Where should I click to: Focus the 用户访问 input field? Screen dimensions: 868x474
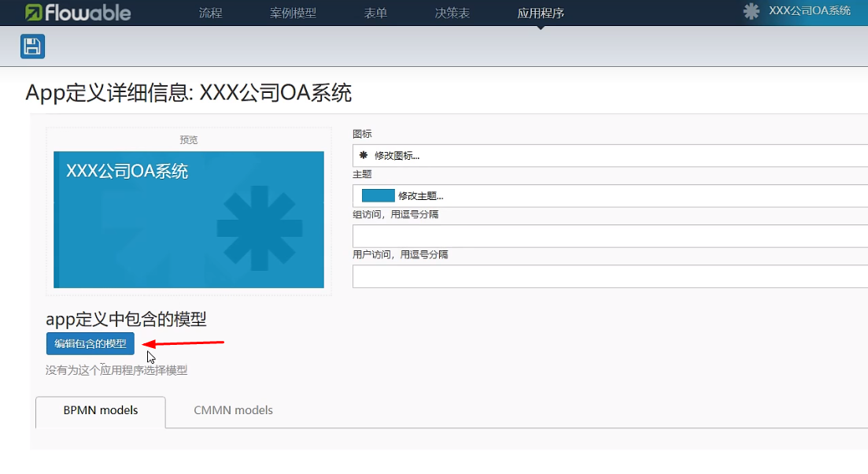click(x=610, y=276)
